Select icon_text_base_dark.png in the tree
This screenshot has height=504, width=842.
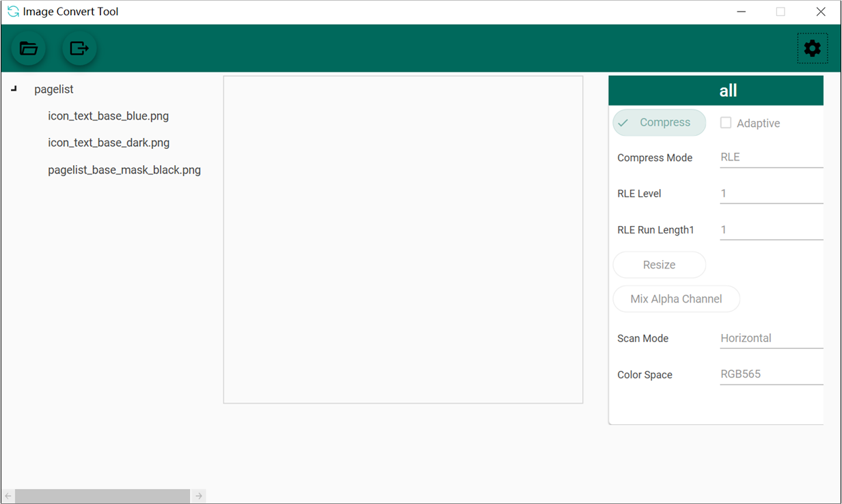pyautogui.click(x=109, y=143)
